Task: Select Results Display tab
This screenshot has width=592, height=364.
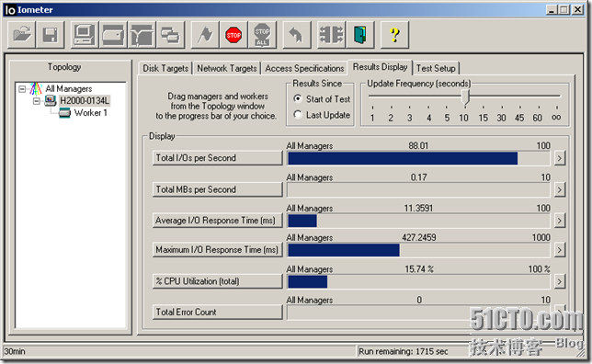Action: (x=380, y=67)
